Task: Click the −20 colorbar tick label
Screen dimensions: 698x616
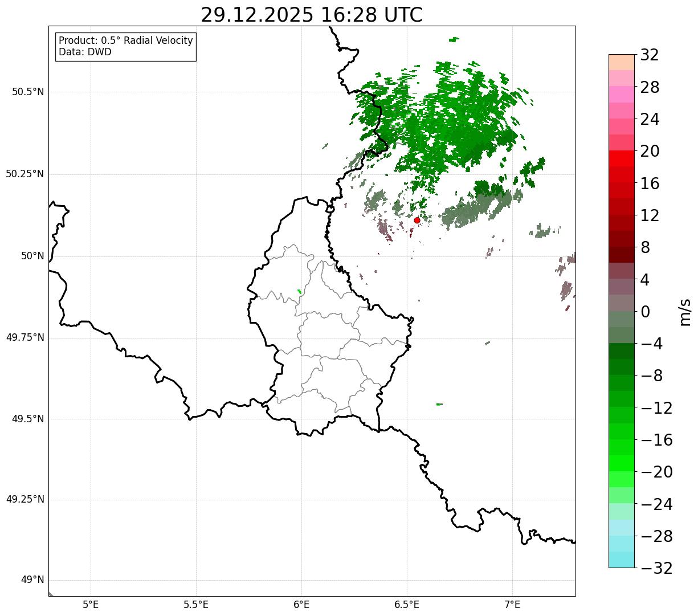Action: (656, 472)
